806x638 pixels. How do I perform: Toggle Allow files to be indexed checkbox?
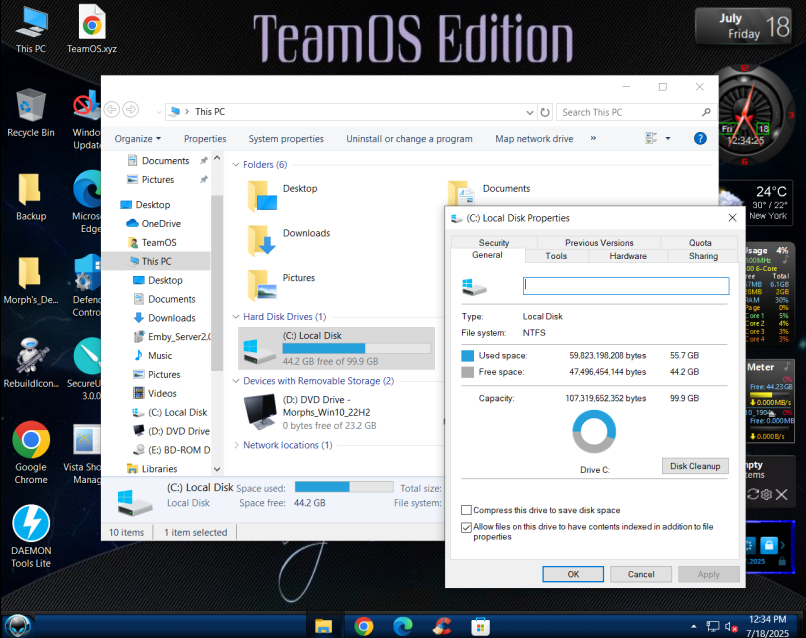coord(466,527)
